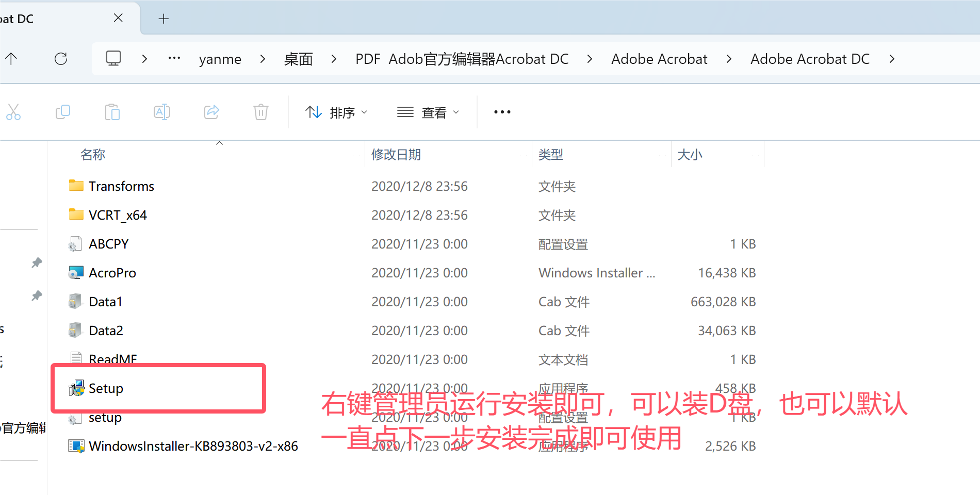The image size is (980, 495).
Task: Expand chevron after PDF Adob官方编辑器 breadcrumb
Action: click(590, 59)
